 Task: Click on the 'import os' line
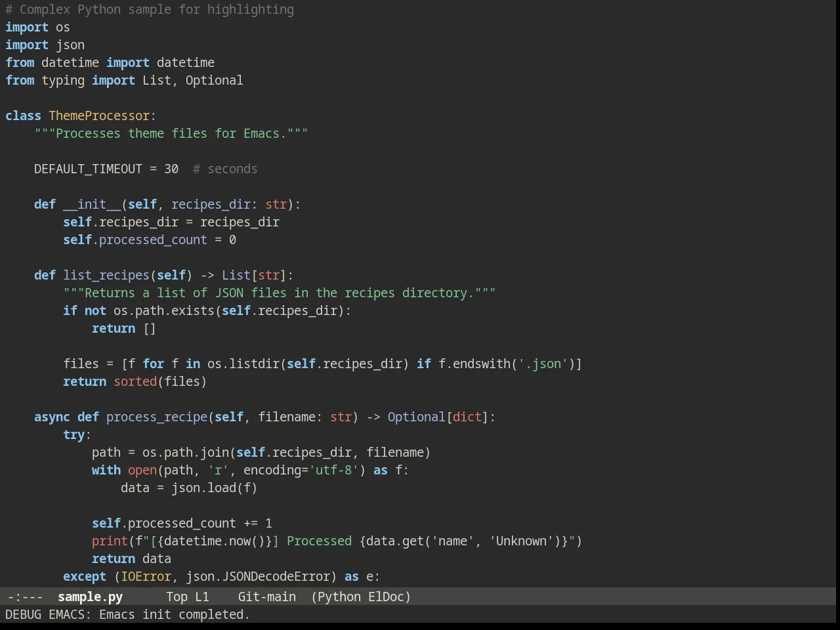(x=37, y=28)
